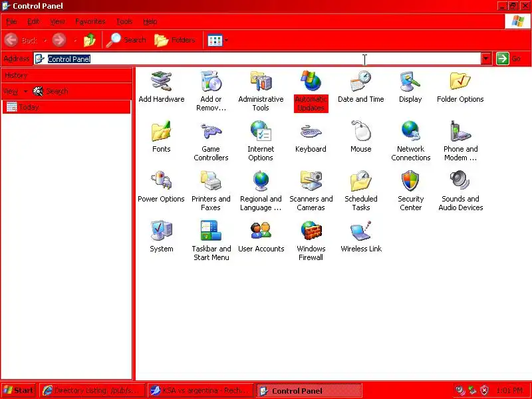This screenshot has height=399, width=532.
Task: Click the Forward toolbar button
Action: click(x=59, y=40)
